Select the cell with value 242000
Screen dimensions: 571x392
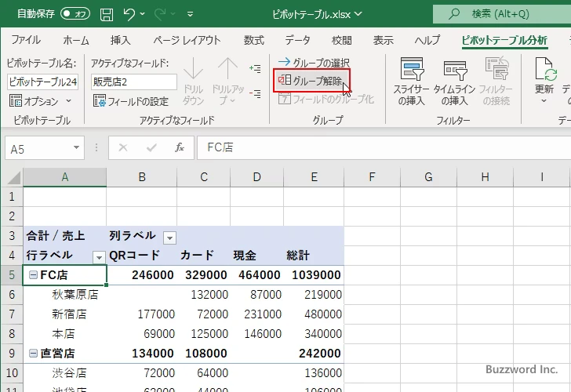tap(314, 353)
